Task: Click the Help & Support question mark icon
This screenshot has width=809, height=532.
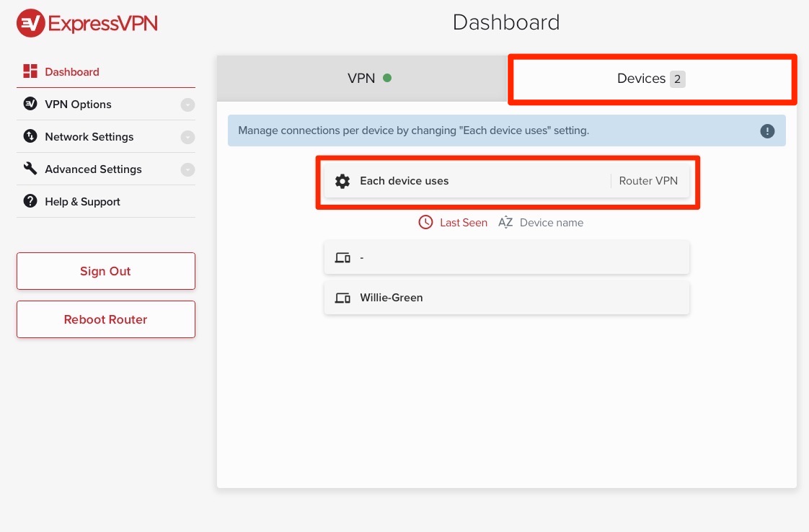Action: point(30,201)
